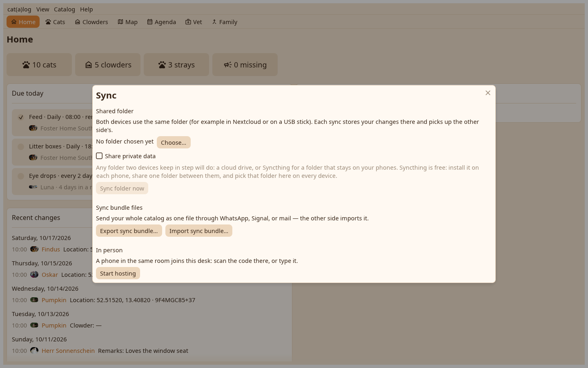Screen dimensions: 588x368
Task: Open the cat(a)log menu
Action: pyautogui.click(x=19, y=9)
